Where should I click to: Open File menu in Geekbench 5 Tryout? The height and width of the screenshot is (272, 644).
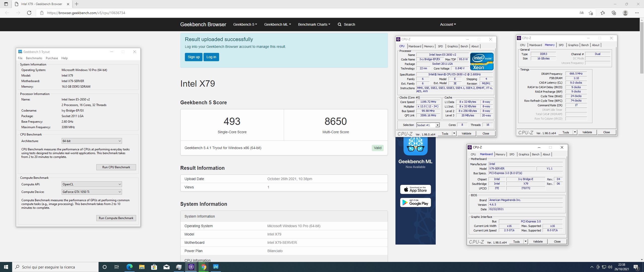20,58
